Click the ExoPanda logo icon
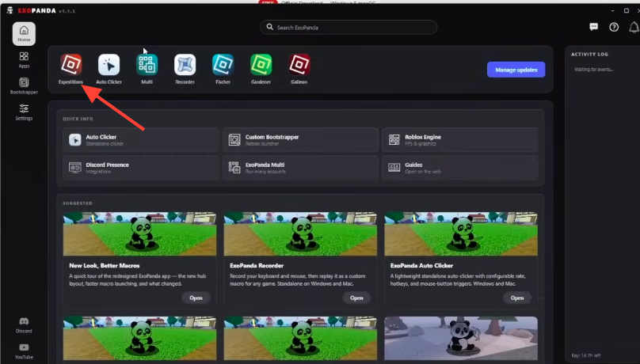This screenshot has height=364, width=640. coord(10,10)
